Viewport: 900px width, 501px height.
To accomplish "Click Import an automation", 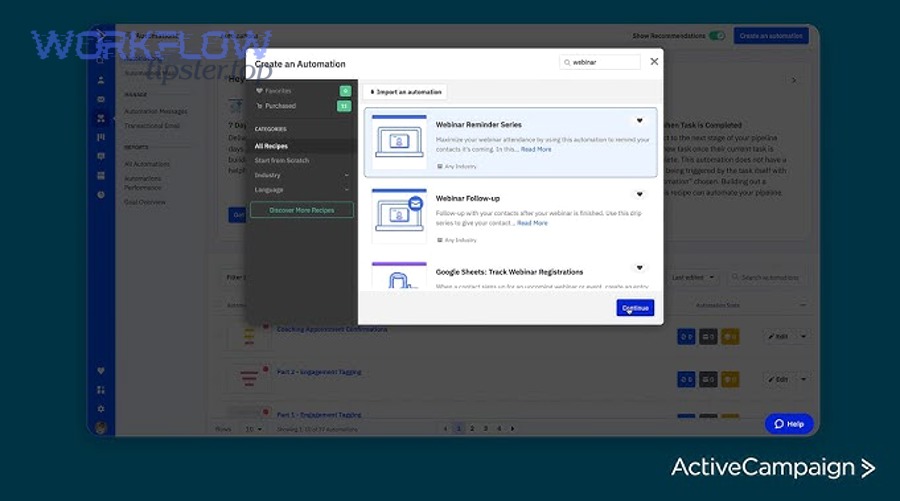I will pos(406,92).
